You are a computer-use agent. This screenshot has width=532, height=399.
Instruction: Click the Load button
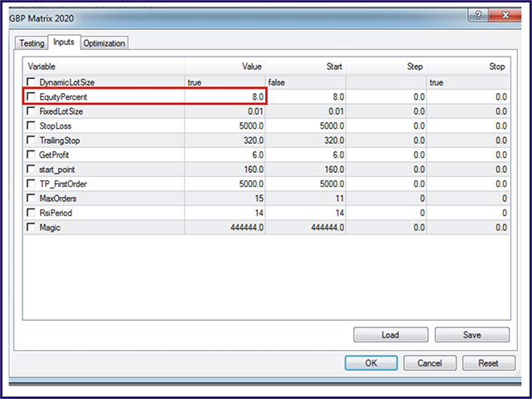(x=389, y=335)
